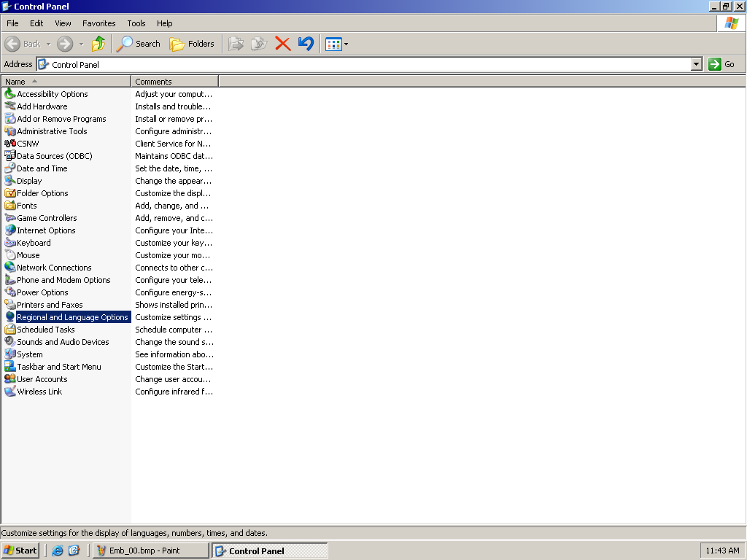This screenshot has height=560, width=747.
Task: Click the Scheduled Tasks icon
Action: (10, 329)
